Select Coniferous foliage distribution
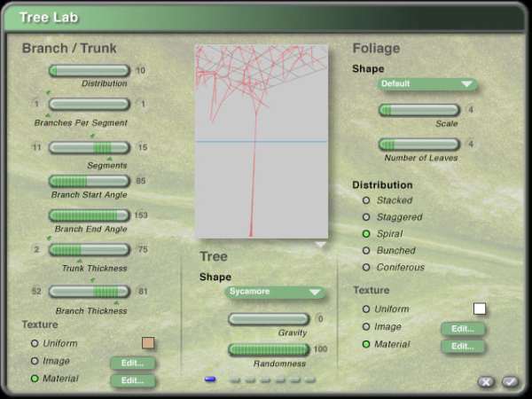The width and height of the screenshot is (532, 399). pyautogui.click(x=366, y=268)
